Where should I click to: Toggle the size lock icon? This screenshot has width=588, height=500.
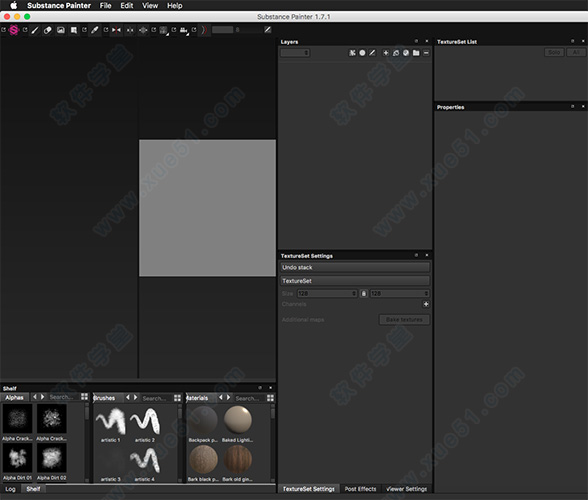pyautogui.click(x=364, y=293)
